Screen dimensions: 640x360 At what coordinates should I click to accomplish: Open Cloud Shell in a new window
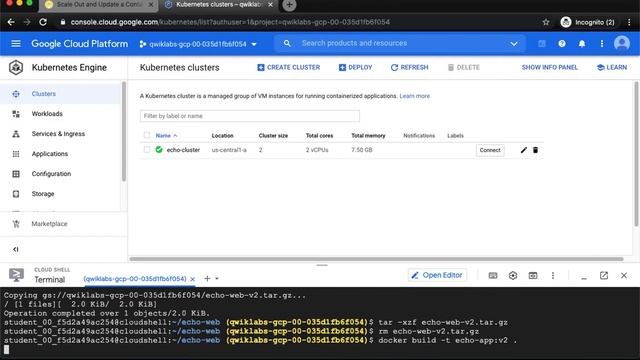pyautogui.click(x=604, y=276)
